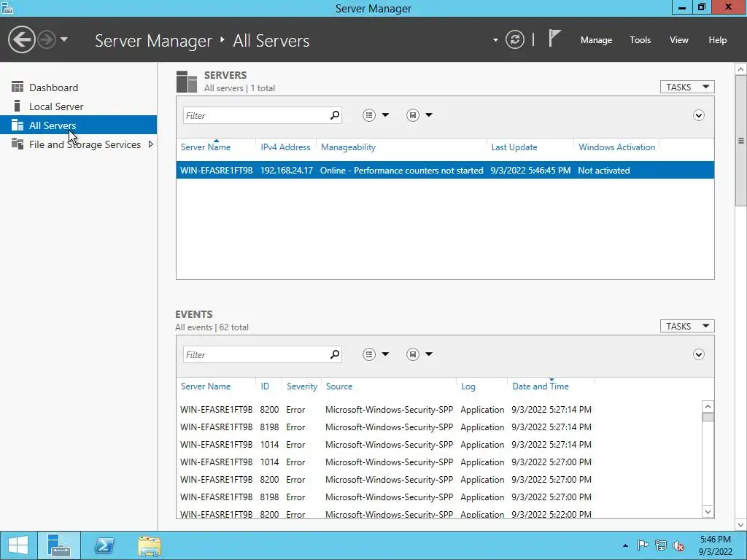Click search magnifier in Servers filter

click(x=335, y=115)
